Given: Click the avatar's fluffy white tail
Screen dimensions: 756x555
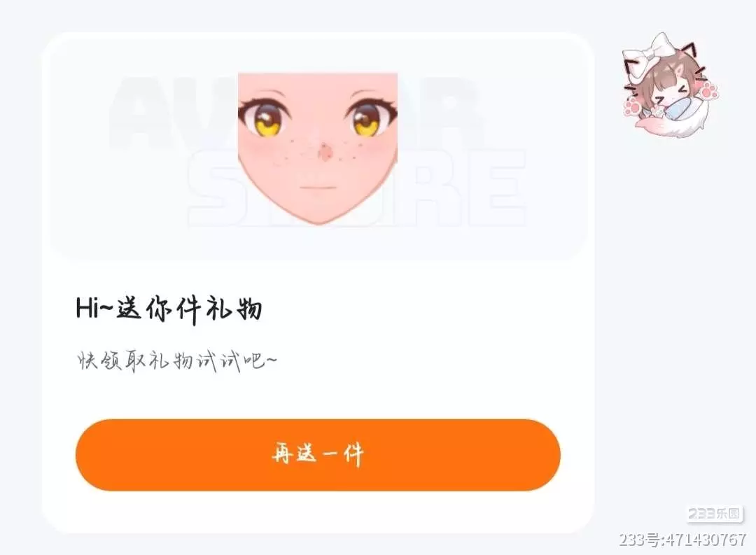Looking at the screenshot, I should 675,122.
